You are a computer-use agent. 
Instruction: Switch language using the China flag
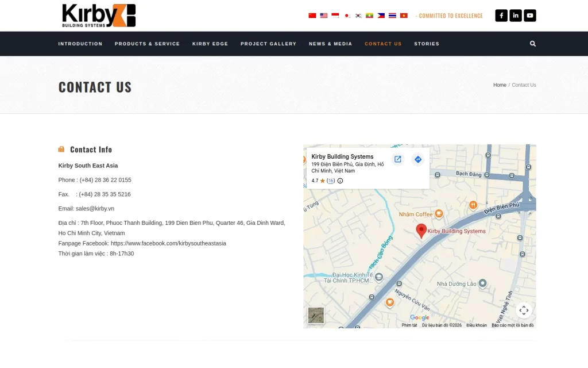click(312, 16)
